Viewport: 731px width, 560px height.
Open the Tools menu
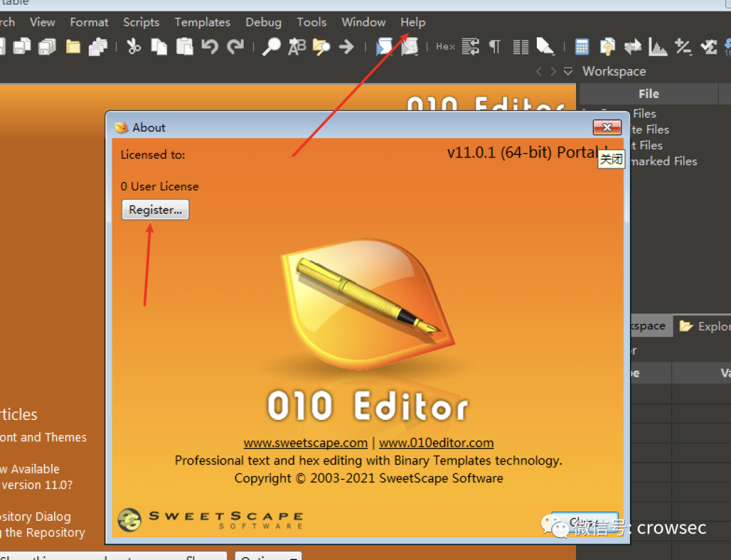(311, 22)
